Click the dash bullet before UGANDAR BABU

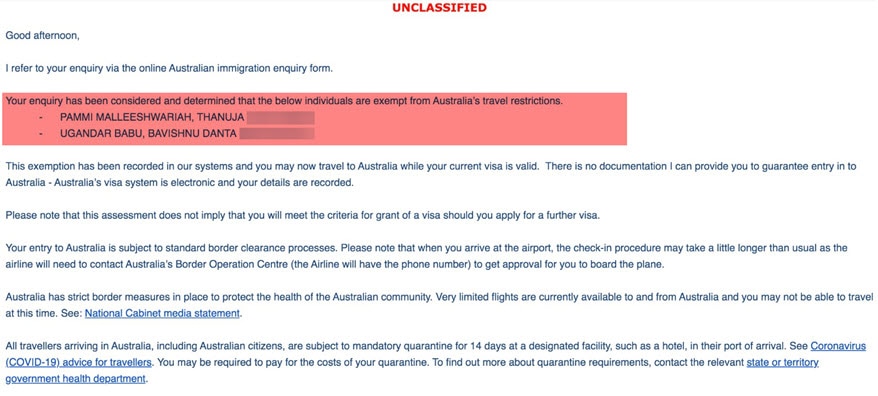tap(41, 134)
